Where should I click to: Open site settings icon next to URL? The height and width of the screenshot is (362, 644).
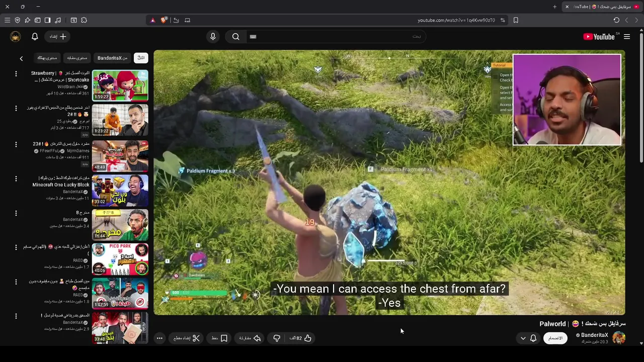click(503, 20)
